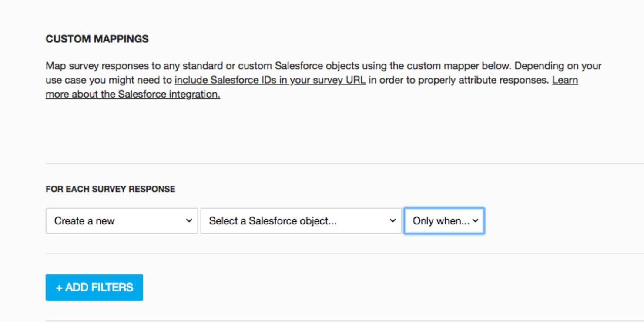
Task: Expand the "Only when..." dropdown
Action: tap(444, 221)
